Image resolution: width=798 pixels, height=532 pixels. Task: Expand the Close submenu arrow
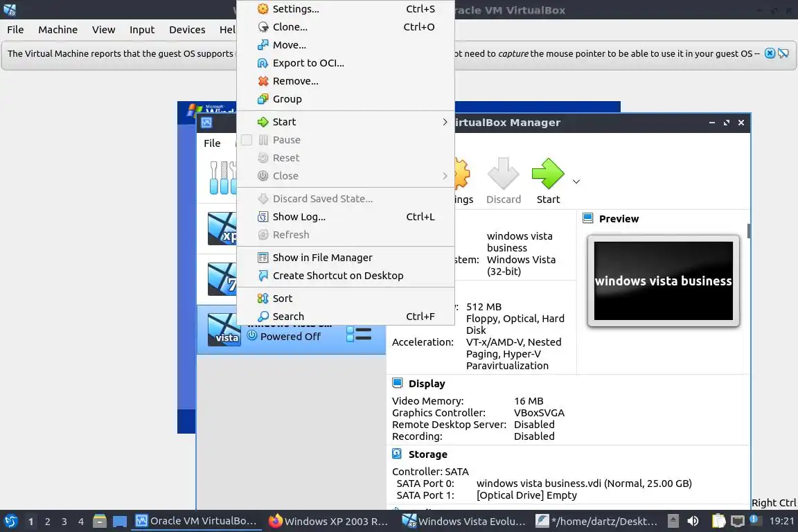pyautogui.click(x=445, y=176)
